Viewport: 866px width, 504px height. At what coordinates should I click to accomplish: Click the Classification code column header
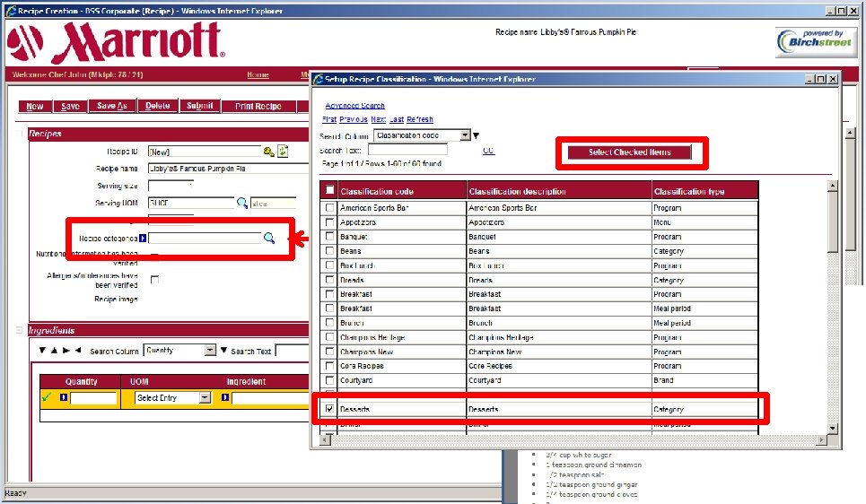pos(403,191)
